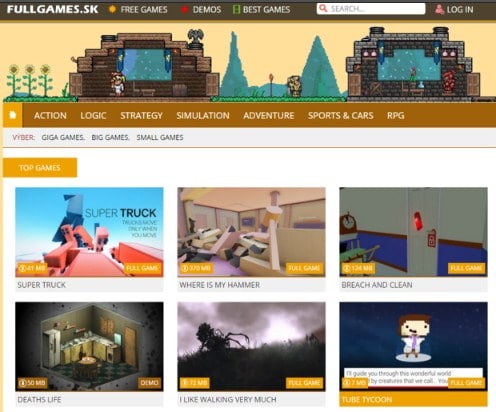Open the Action category
The image size is (496, 412).
50,115
